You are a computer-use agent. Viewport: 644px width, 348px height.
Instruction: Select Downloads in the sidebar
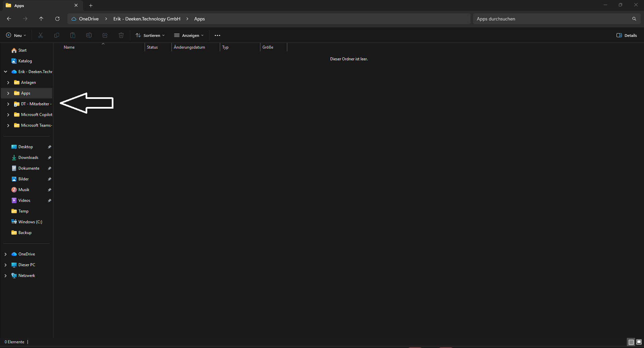click(x=28, y=158)
